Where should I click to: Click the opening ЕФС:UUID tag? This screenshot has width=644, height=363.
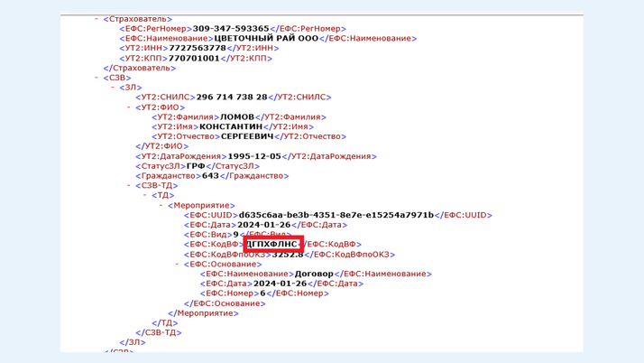(x=211, y=215)
